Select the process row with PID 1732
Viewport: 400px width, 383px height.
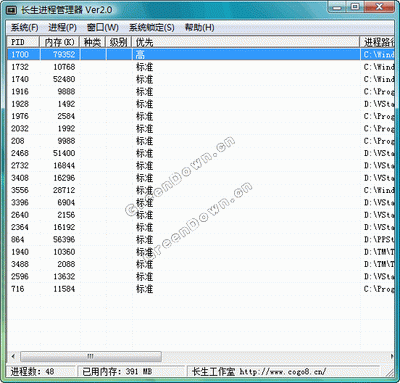[x=200, y=67]
